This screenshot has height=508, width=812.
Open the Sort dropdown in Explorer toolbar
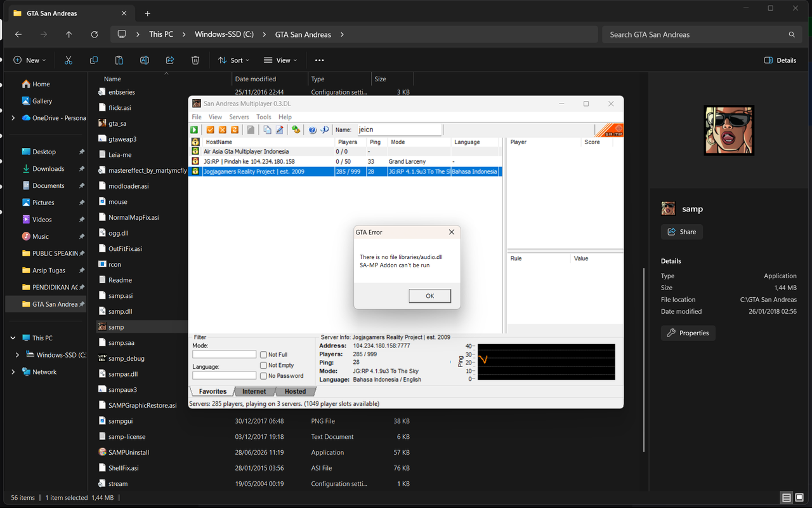(x=233, y=60)
